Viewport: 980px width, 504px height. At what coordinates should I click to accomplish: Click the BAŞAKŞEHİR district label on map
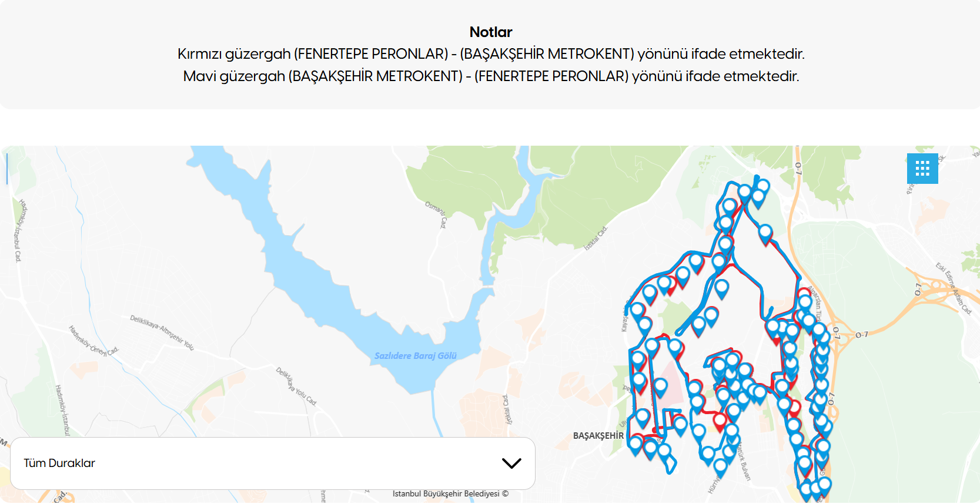[598, 436]
